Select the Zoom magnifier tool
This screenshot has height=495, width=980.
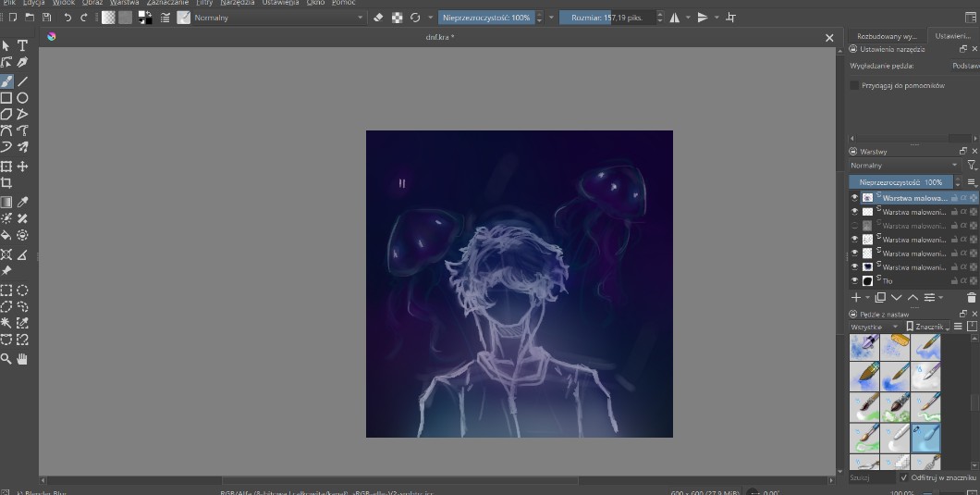(6, 358)
